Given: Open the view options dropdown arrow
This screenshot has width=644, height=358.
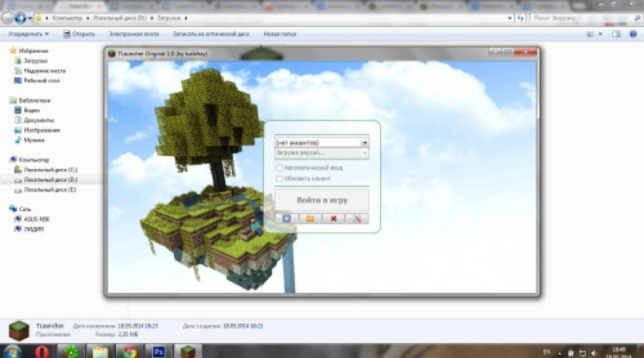Looking at the screenshot, I should click(600, 34).
